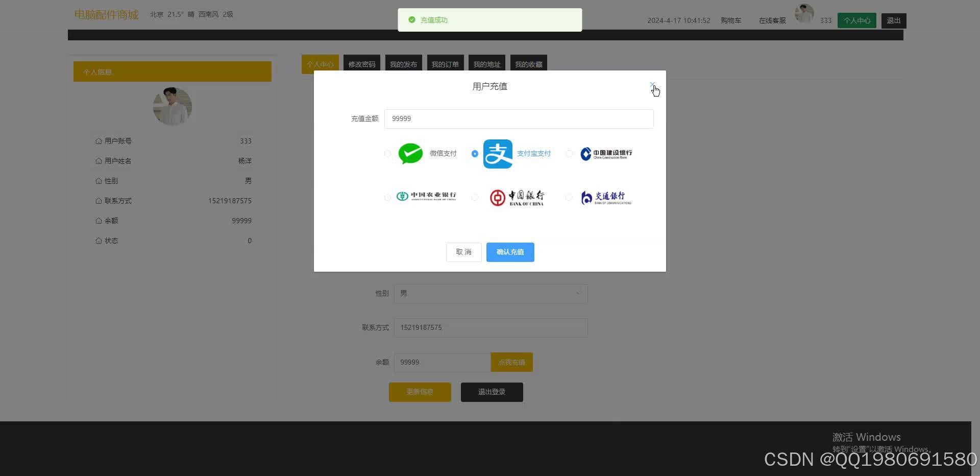Switch to the 修改密码 tab
This screenshot has height=476, width=980.
362,64
